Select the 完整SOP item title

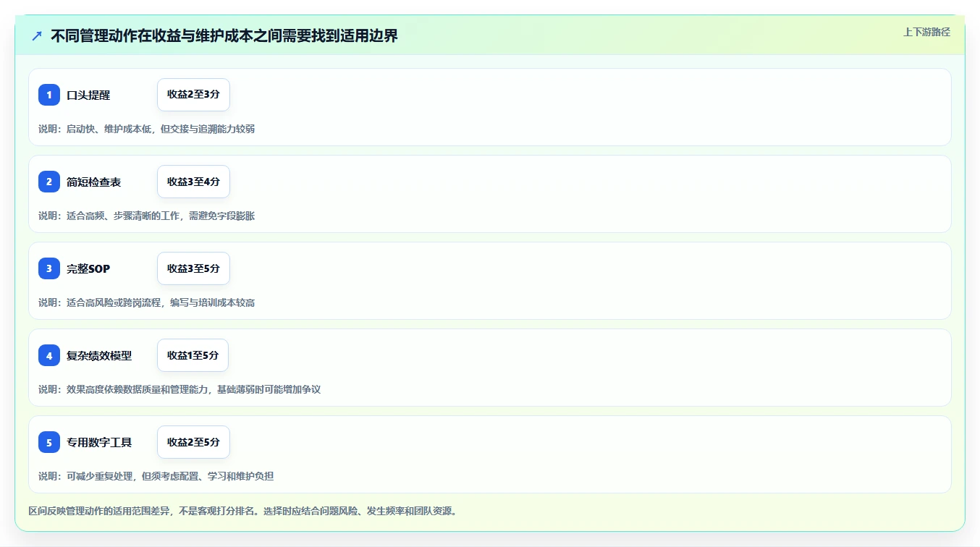coord(88,268)
